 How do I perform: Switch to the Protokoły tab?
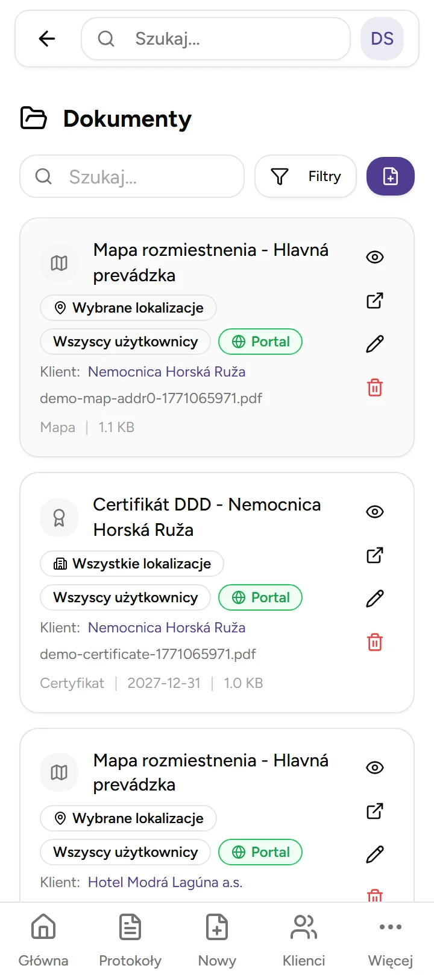coord(130,938)
